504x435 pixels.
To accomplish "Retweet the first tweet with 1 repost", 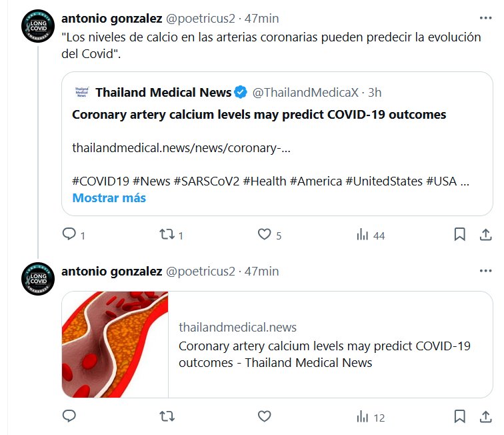I will 167,235.
